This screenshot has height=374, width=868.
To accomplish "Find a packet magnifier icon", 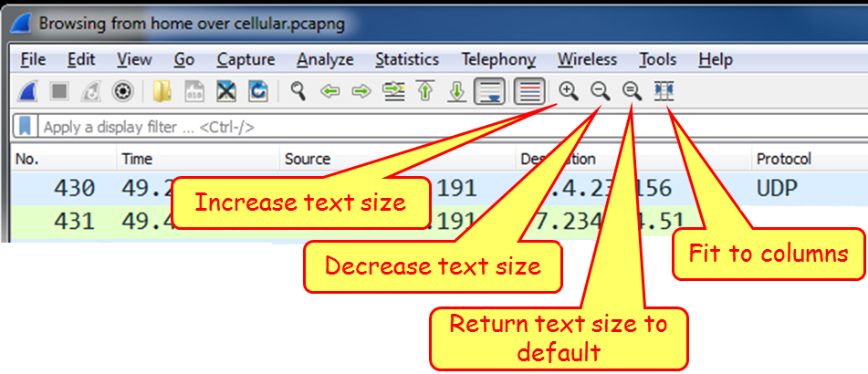I will point(298,90).
